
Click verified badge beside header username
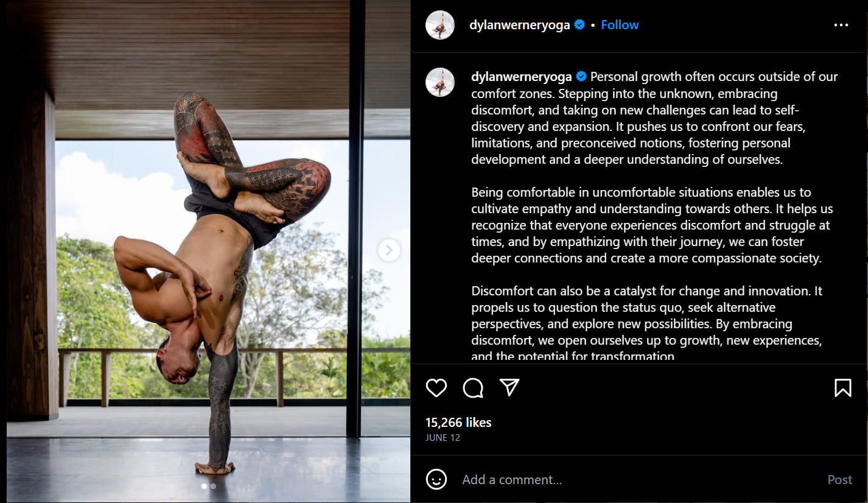[x=579, y=25]
